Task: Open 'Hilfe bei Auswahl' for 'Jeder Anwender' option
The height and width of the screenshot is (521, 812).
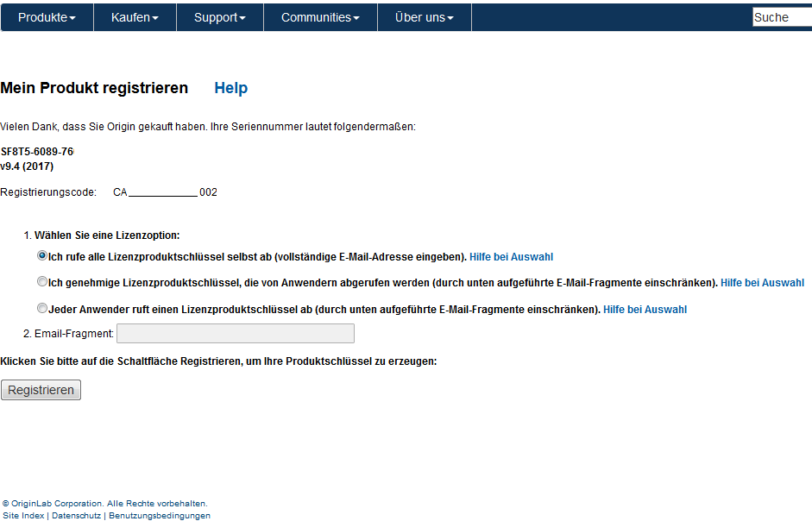Action: [x=645, y=310]
